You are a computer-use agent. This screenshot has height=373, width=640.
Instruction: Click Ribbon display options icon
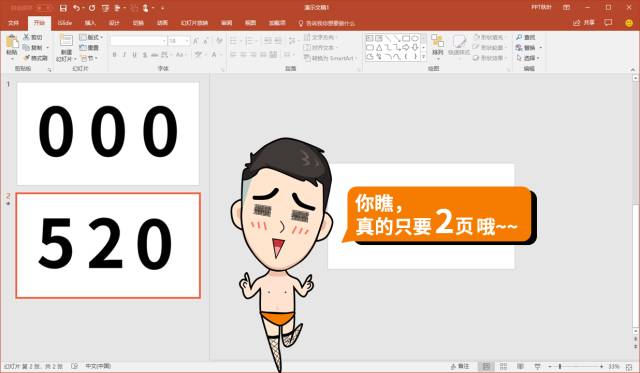(567, 7)
